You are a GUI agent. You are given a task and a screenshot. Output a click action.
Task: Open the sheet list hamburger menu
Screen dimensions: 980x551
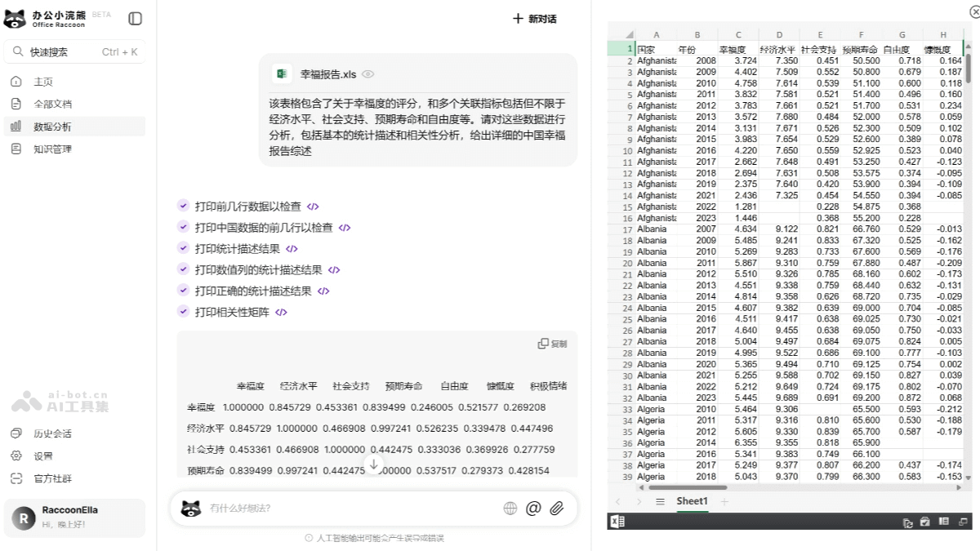point(659,501)
